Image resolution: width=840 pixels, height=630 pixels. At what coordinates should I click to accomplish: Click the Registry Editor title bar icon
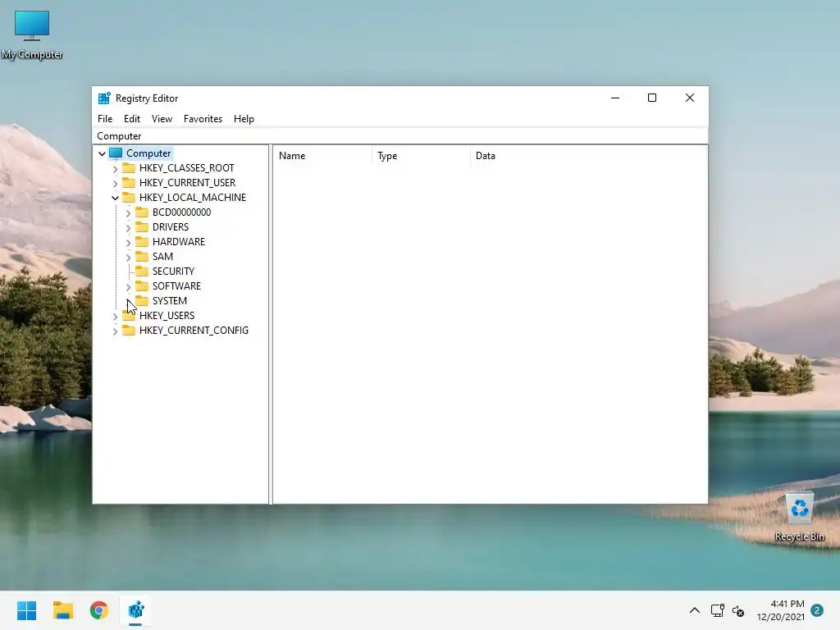pos(104,98)
